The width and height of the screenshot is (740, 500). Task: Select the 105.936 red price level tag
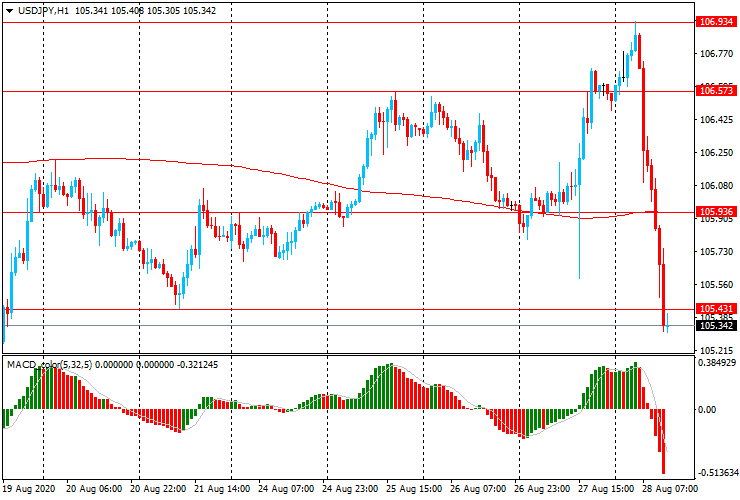coord(716,212)
